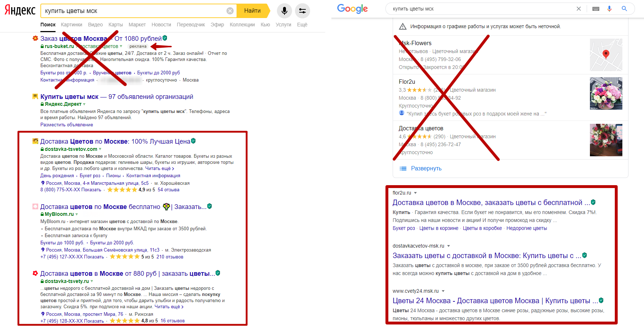Open Букеты до 1000 руб. sitelink
The width and height of the screenshot is (644, 327).
(62, 243)
